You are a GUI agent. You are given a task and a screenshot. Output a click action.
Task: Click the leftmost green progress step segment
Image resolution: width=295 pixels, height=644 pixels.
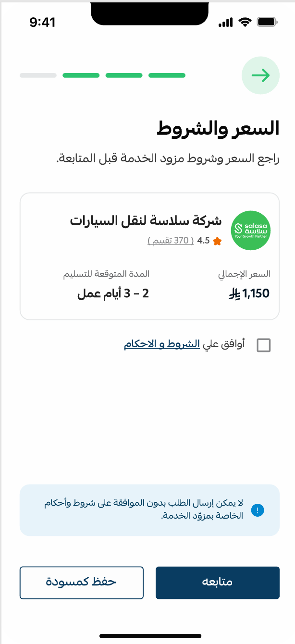tap(81, 75)
